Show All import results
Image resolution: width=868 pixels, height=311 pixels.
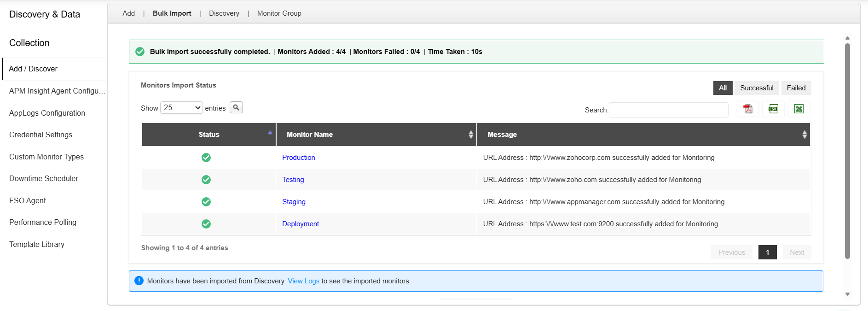point(723,88)
